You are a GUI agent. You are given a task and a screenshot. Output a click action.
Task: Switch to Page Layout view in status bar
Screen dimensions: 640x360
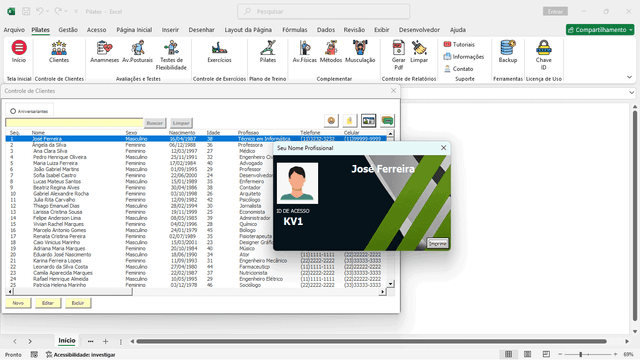527,354
